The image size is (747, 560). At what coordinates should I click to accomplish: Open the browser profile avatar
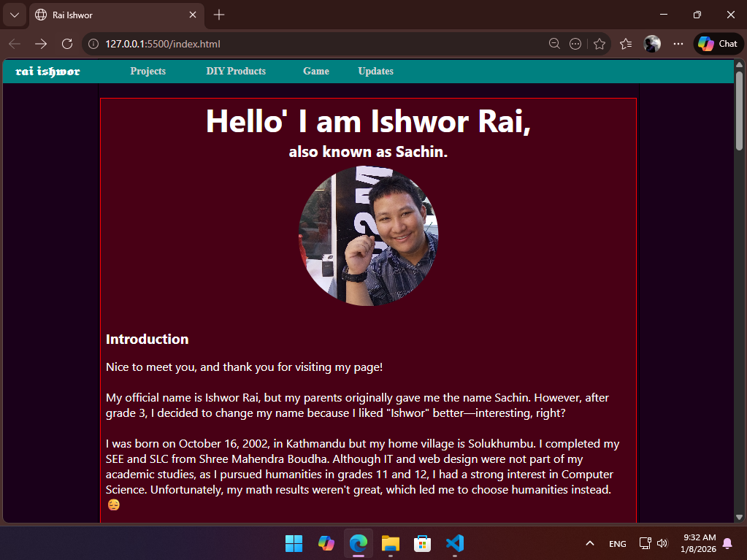[652, 44]
